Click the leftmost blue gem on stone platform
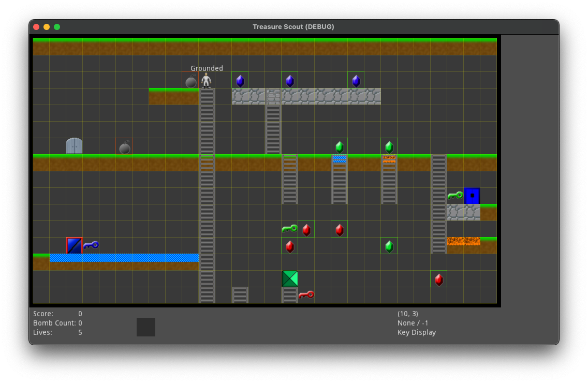The image size is (588, 383). point(240,81)
